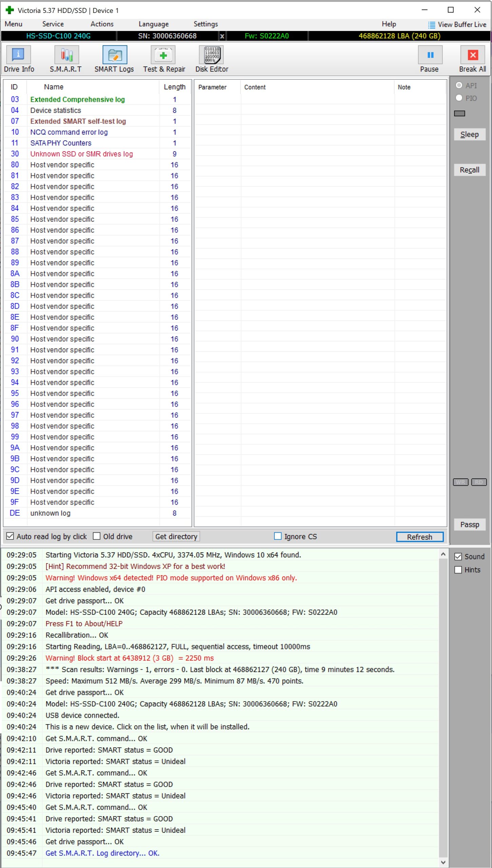Enable the Old drive checkbox
This screenshot has width=492, height=868.
(97, 536)
